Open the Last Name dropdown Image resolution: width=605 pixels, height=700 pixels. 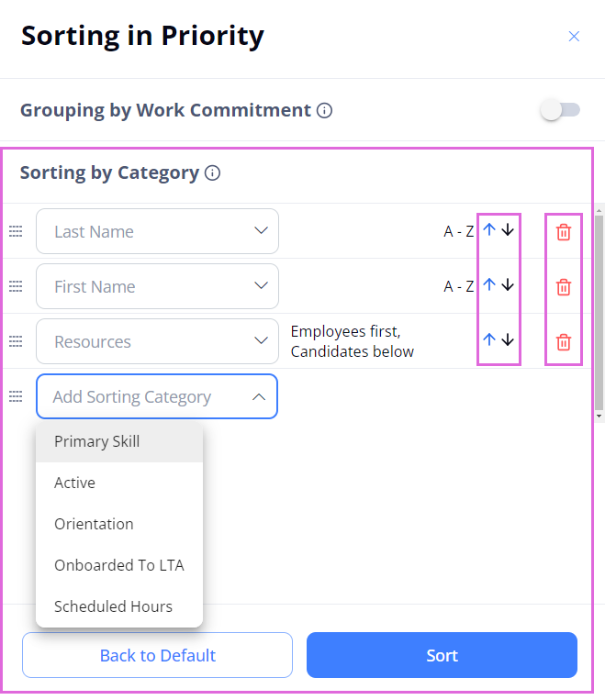(157, 231)
